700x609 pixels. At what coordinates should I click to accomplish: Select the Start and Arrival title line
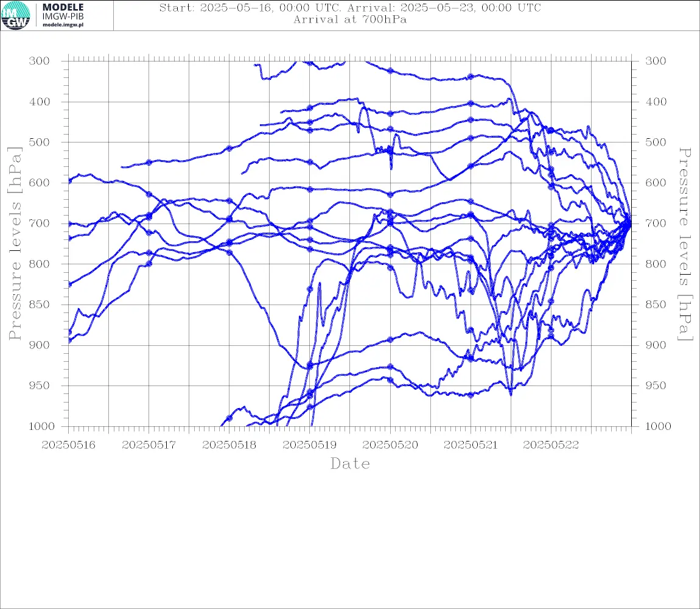[x=350, y=7]
